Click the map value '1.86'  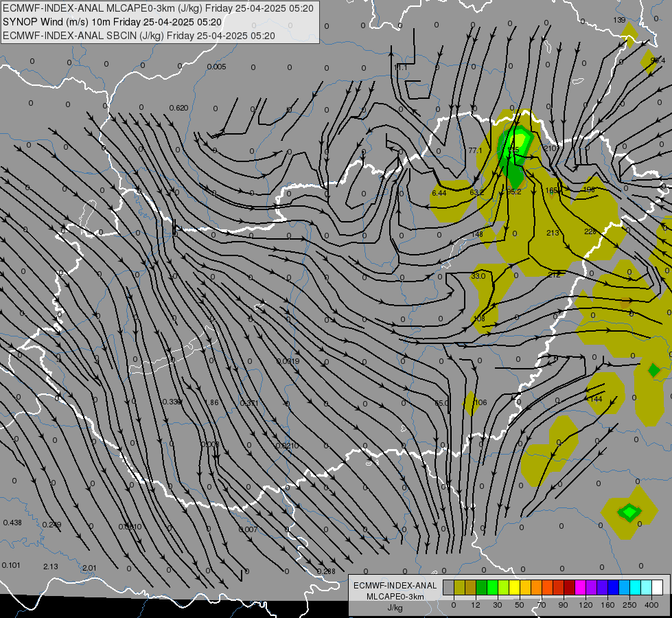(x=211, y=402)
